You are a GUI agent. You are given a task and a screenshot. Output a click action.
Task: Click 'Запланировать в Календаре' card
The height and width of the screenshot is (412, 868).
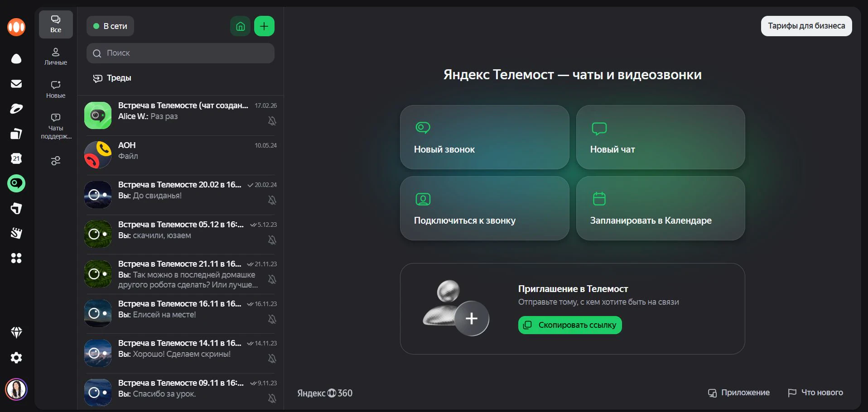661,208
